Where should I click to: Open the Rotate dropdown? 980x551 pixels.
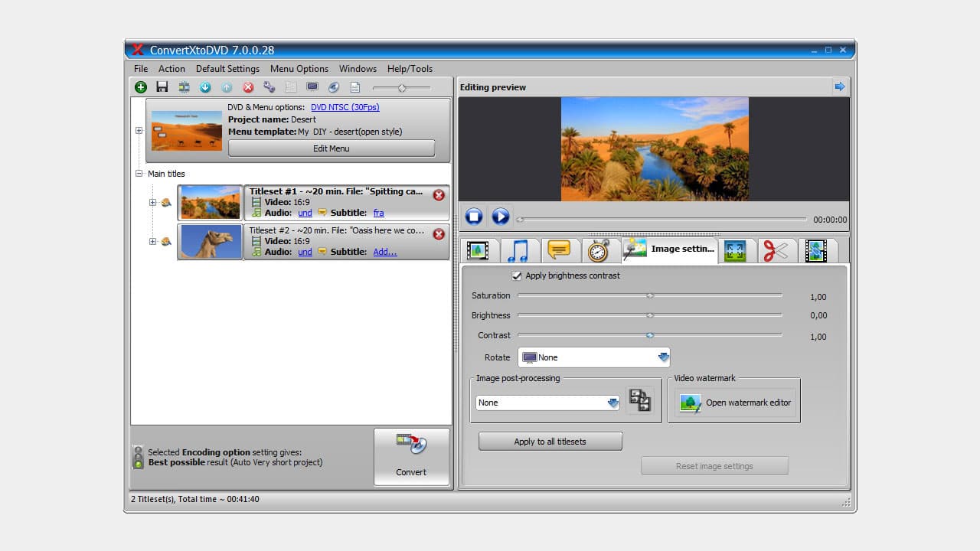pos(664,357)
